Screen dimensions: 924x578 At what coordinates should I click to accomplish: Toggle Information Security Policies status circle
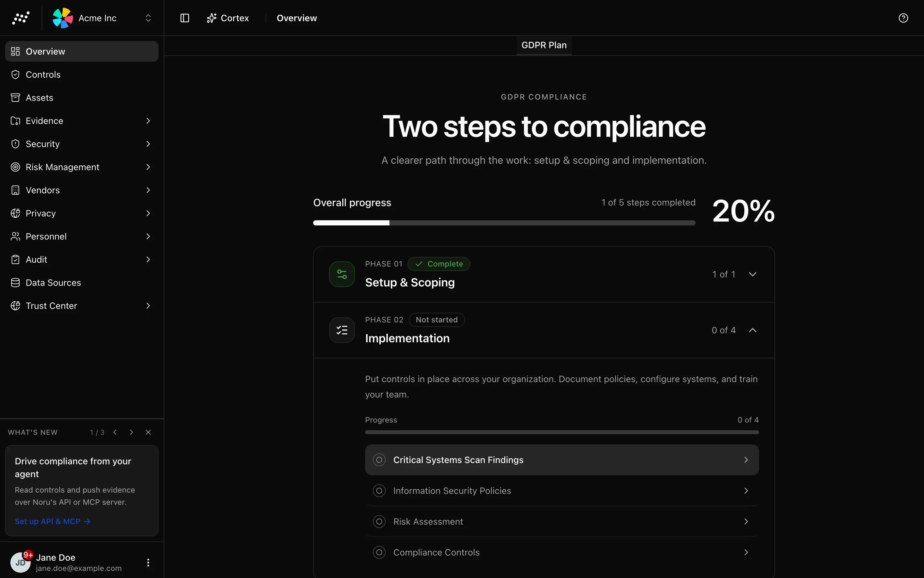click(x=379, y=490)
